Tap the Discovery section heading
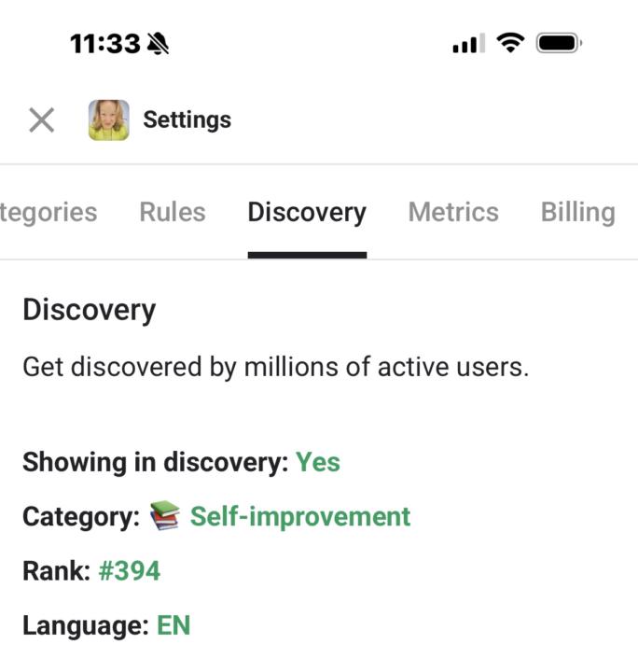 coord(90,310)
